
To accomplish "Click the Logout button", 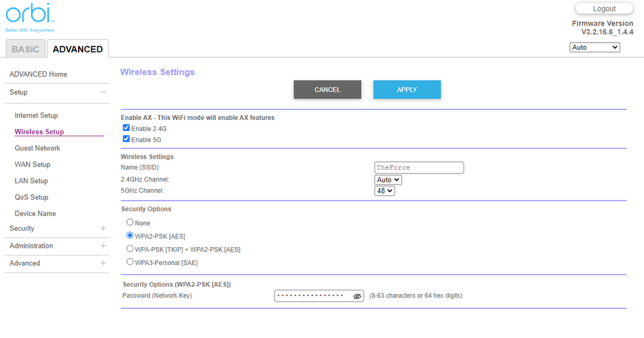I will click(x=604, y=9).
